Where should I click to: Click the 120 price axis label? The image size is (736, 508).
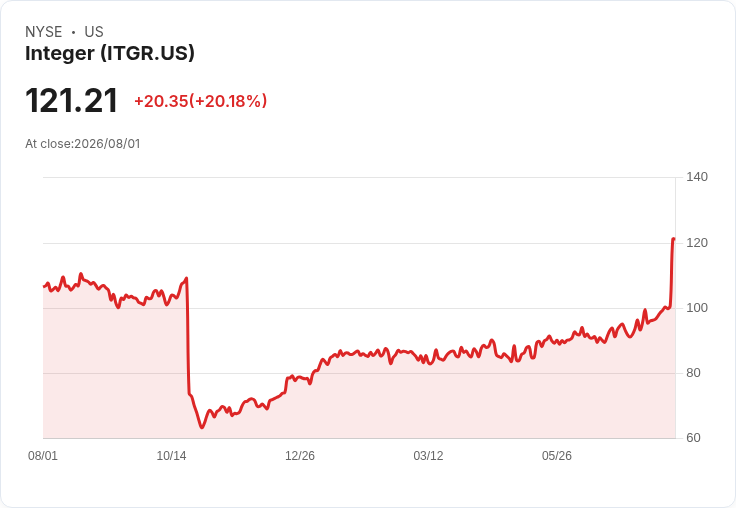[x=697, y=243]
